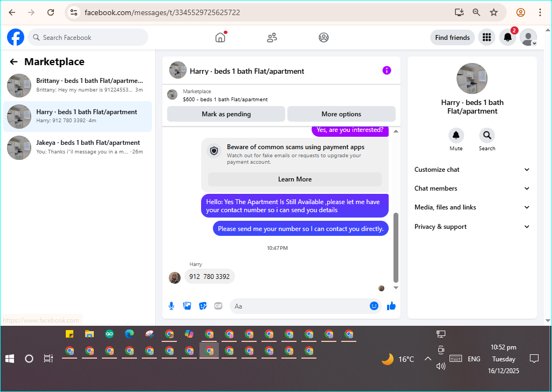The height and width of the screenshot is (392, 552).
Task: Select Harry conversation in Marketplace list
Action: (78, 116)
